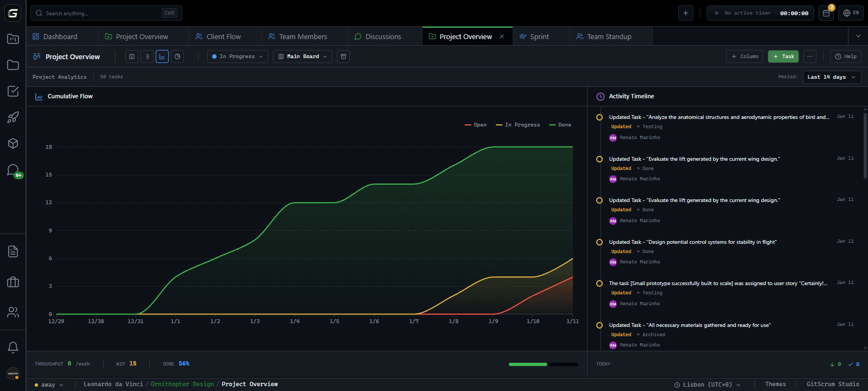Open the notifications bell in the sidebar

tap(13, 347)
